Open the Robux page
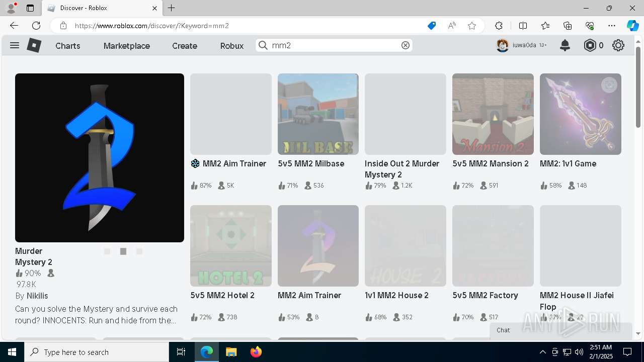This screenshot has height=362, width=644. (232, 46)
